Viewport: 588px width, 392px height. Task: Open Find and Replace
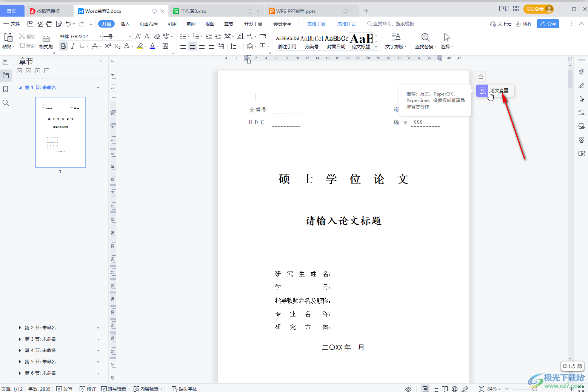point(425,41)
